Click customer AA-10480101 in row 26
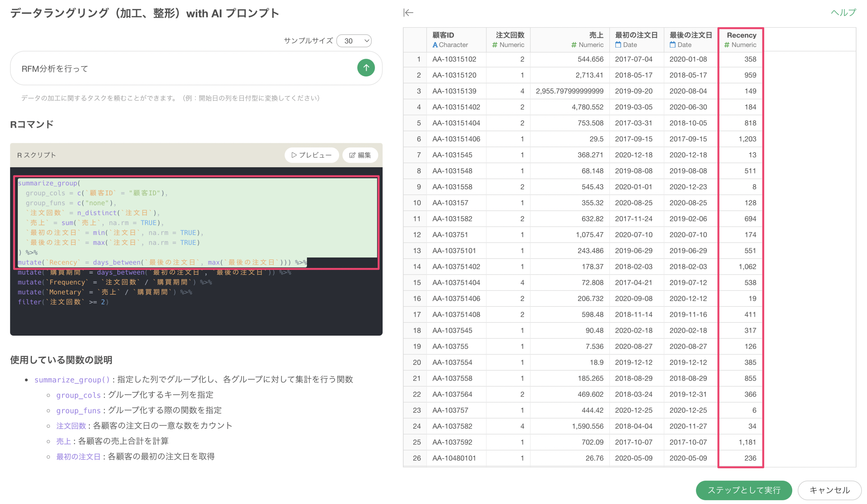The width and height of the screenshot is (867, 504). (x=454, y=458)
